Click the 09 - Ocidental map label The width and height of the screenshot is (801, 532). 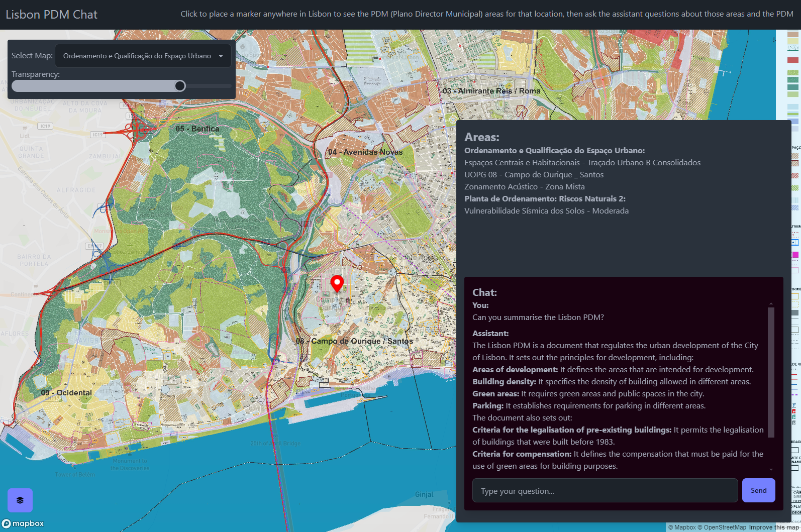(x=66, y=393)
